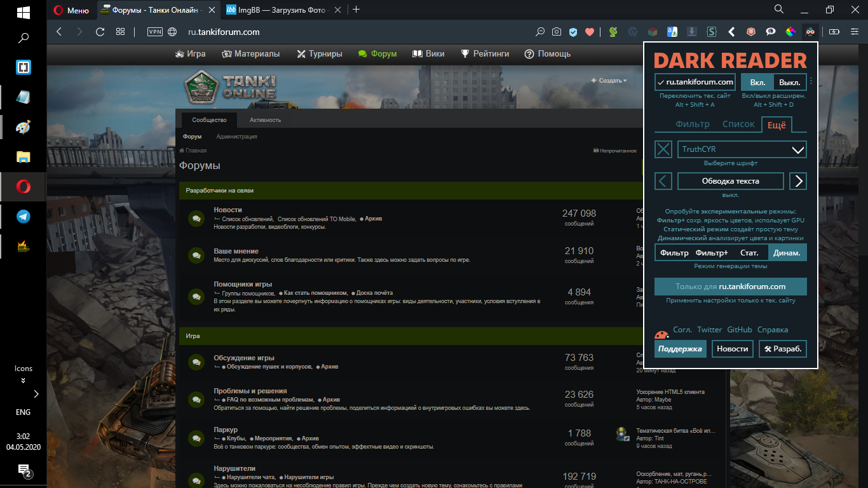The height and width of the screenshot is (488, 868).
Task: Turn Dark Reader on with Вкл. button
Action: (757, 82)
